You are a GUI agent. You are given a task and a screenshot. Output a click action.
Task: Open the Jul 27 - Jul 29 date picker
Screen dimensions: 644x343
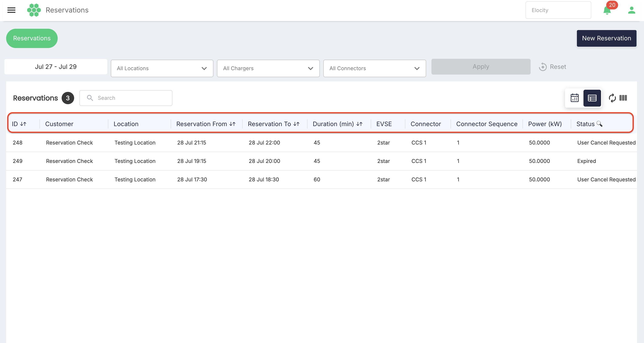click(56, 67)
